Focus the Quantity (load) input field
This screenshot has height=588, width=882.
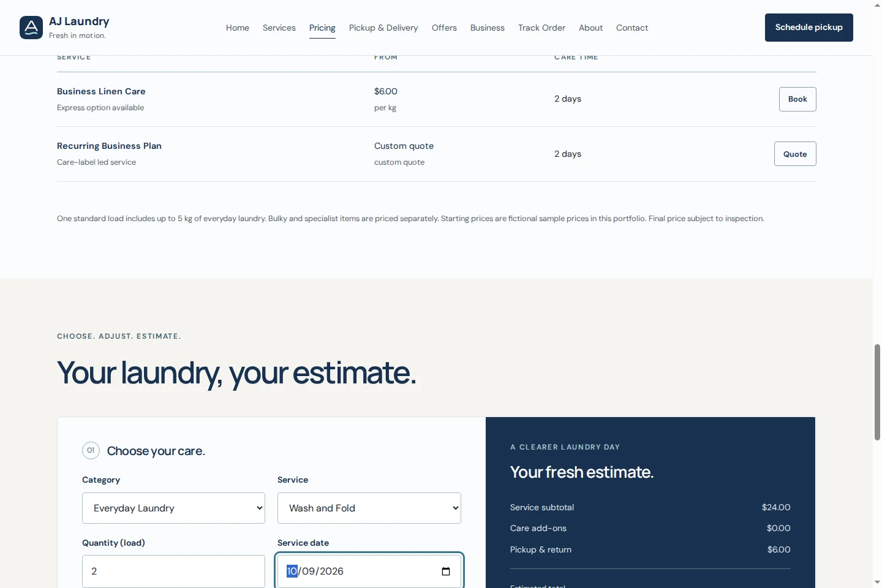(173, 571)
